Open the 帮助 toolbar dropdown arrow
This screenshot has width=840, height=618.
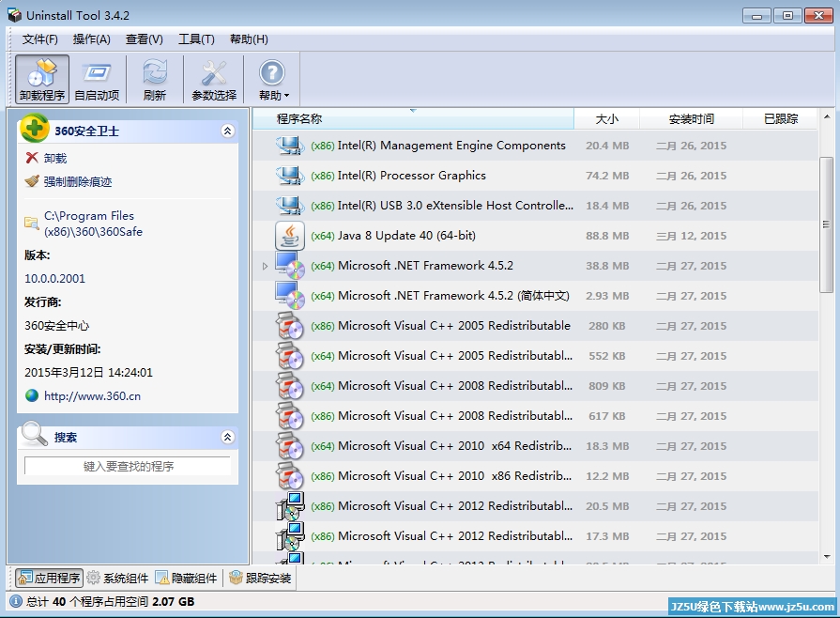click(286, 96)
